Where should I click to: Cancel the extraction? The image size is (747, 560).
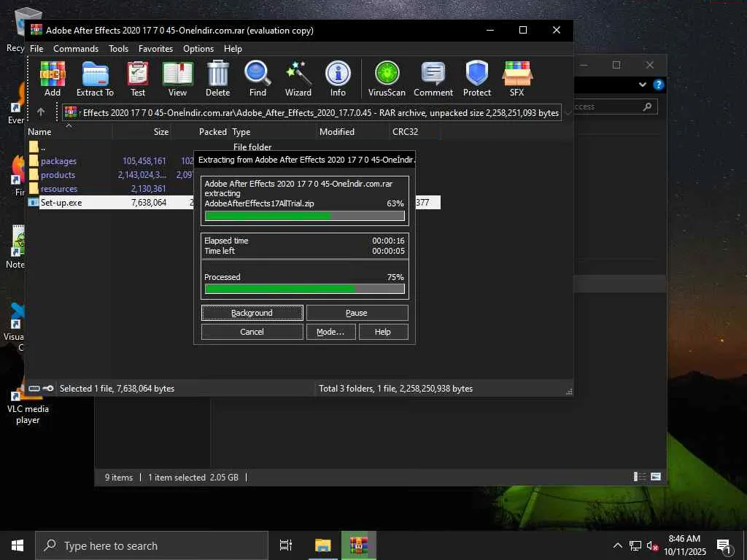click(252, 332)
